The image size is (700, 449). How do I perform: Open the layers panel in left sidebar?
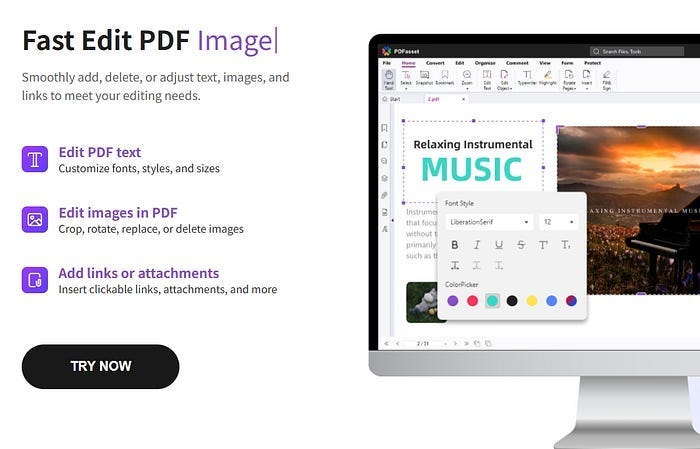pos(384,178)
